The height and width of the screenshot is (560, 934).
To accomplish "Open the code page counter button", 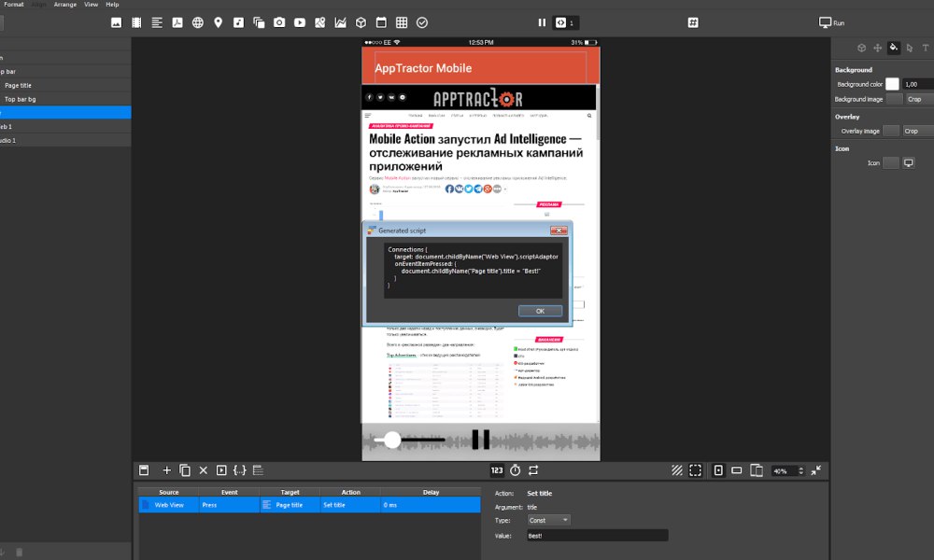I will pyautogui.click(x=565, y=22).
